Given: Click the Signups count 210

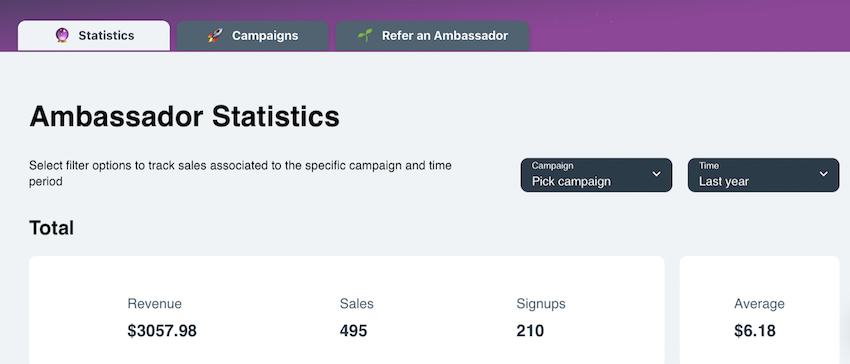Looking at the screenshot, I should (x=530, y=331).
